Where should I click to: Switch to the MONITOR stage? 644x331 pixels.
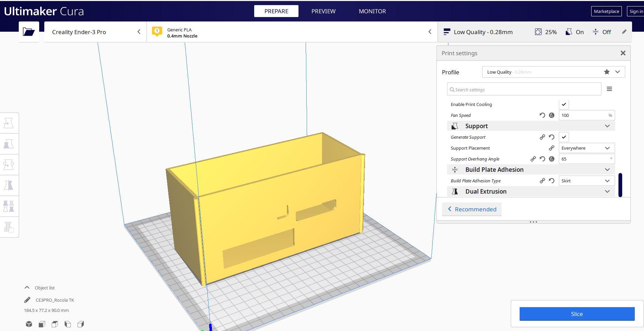point(372,11)
